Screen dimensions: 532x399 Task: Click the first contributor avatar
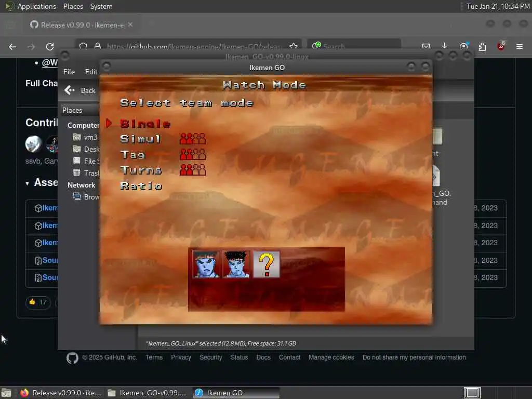click(x=33, y=143)
